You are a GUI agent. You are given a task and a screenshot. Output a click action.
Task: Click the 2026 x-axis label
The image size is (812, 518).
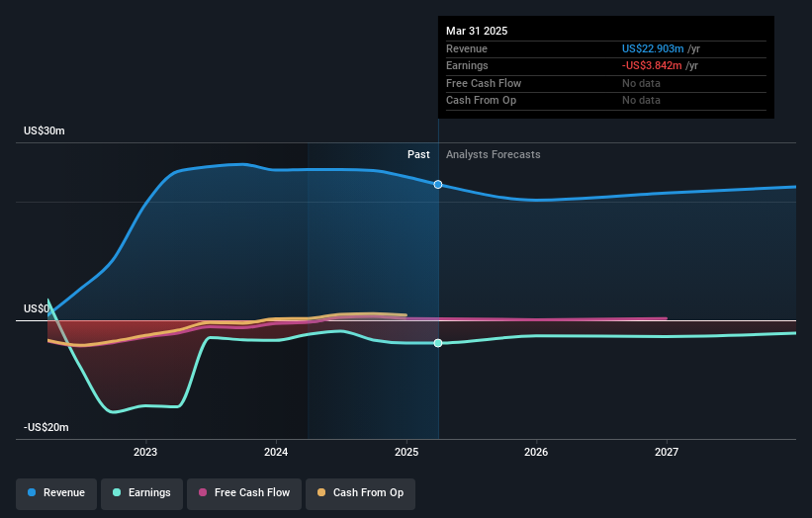536,453
